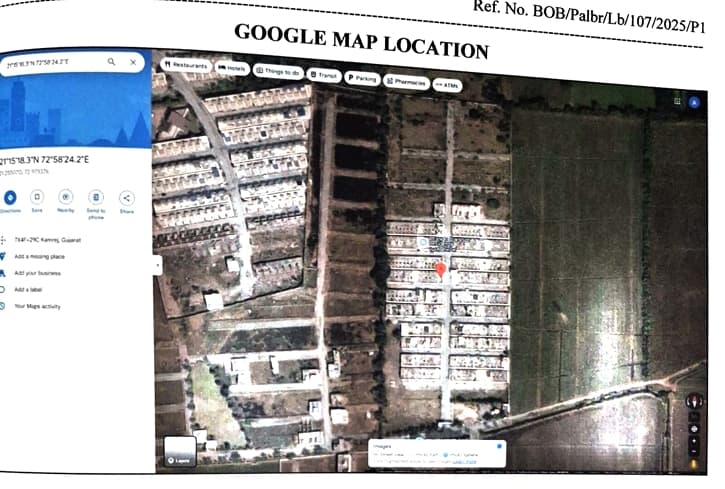Select the Pharmacies category chip

coord(406,82)
